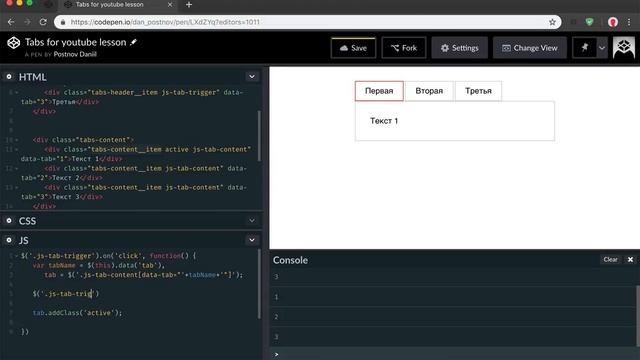This screenshot has width=640, height=360.
Task: Select the Tabs for youtube lesson browser tab
Action: tap(118, 5)
